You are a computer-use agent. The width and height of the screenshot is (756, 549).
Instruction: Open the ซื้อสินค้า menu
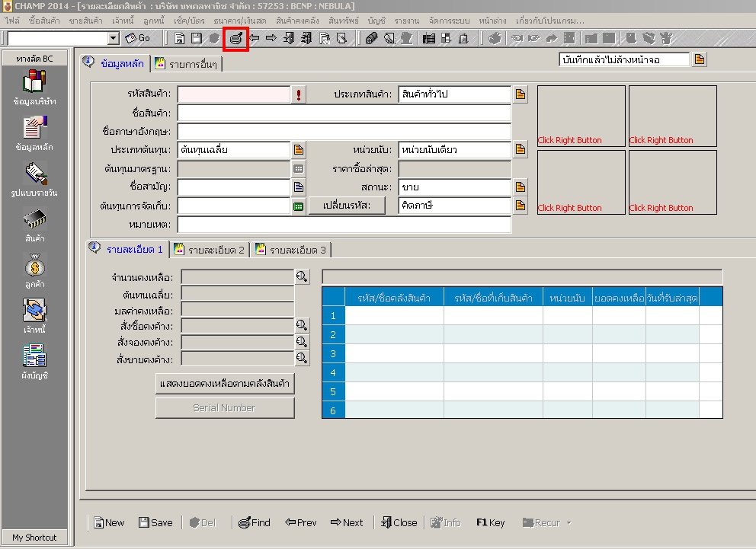coord(44,21)
